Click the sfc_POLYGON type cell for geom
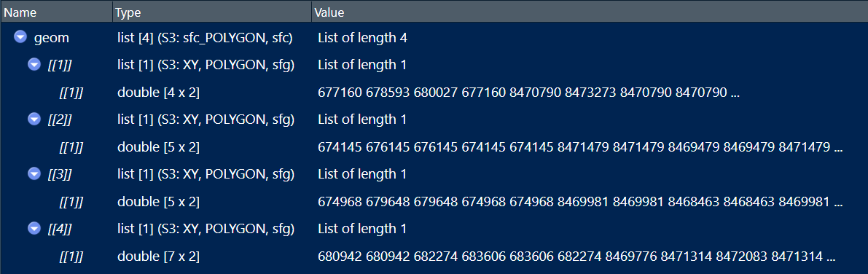 (x=205, y=38)
